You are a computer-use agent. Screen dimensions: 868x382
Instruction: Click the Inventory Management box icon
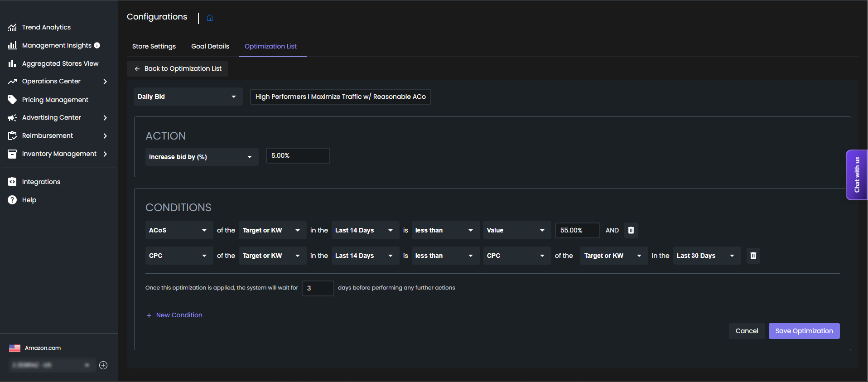(12, 154)
